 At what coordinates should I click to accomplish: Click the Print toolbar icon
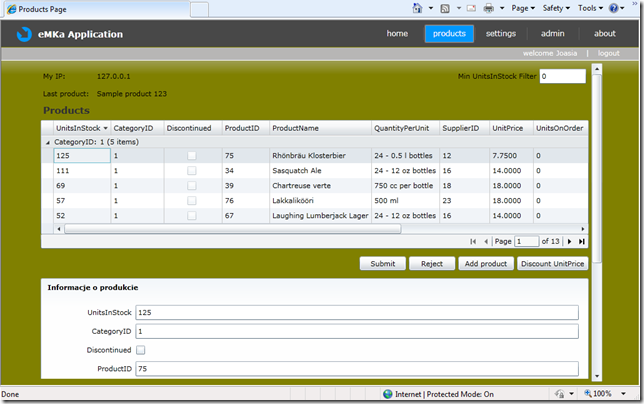(x=489, y=8)
